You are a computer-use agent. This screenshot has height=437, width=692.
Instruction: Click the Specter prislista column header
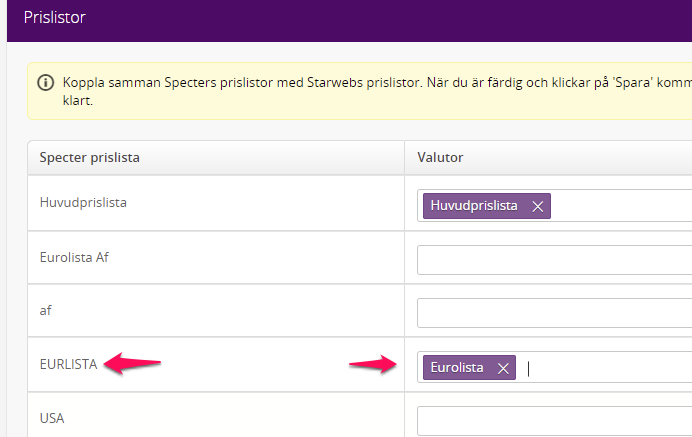click(89, 158)
